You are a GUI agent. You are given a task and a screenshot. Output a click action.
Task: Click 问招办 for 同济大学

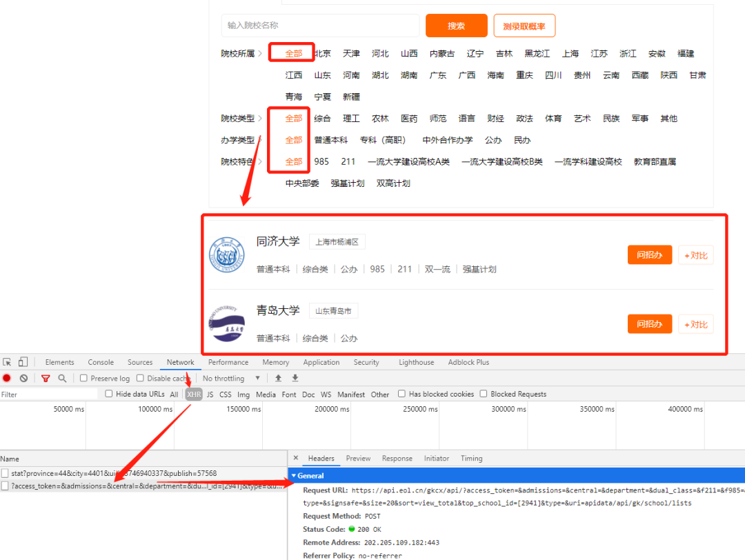tap(650, 255)
